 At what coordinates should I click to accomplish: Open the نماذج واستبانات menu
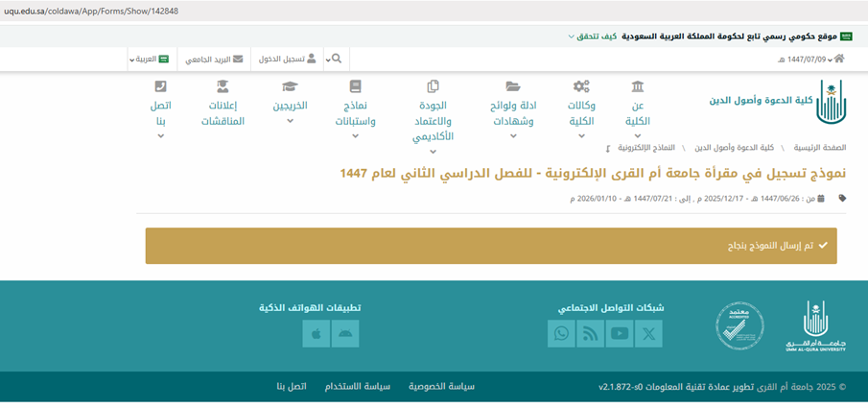[356, 113]
